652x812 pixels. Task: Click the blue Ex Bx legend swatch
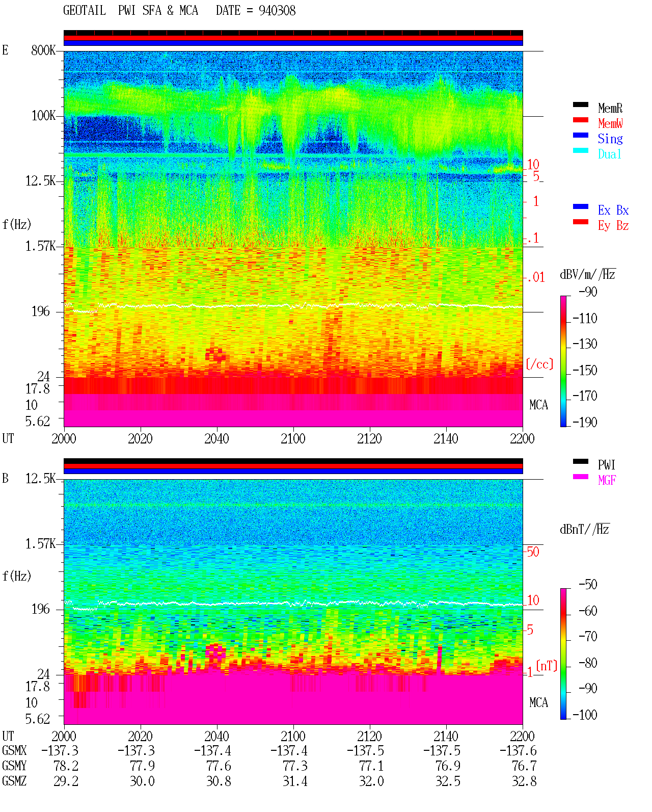point(581,206)
